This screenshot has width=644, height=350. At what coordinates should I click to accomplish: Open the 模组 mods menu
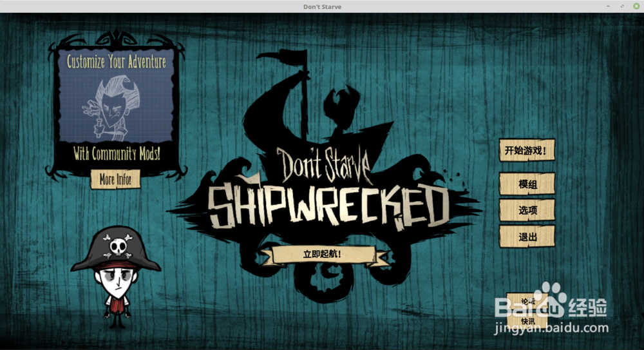(527, 184)
